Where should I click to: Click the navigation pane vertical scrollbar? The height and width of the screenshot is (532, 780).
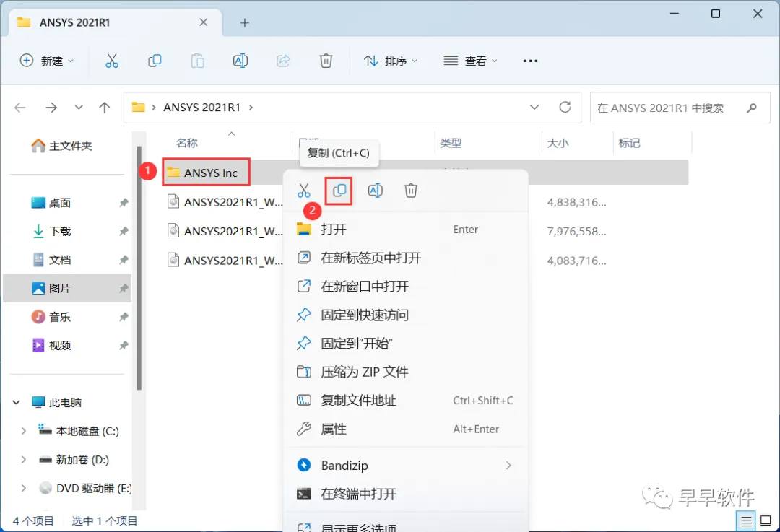click(x=139, y=269)
